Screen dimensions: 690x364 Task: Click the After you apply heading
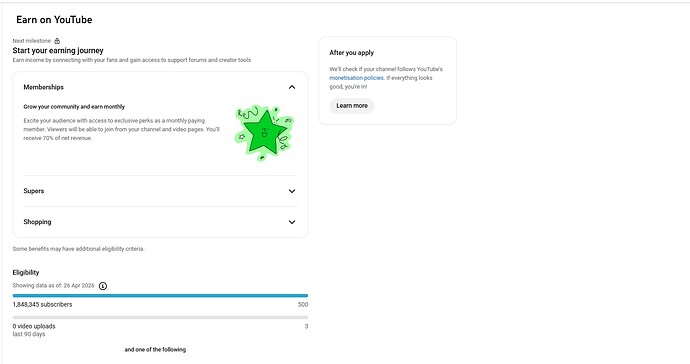pyautogui.click(x=352, y=52)
